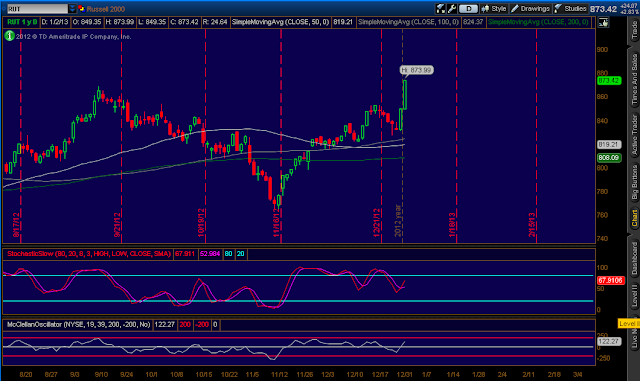Click the stochastic 80 level value box

tap(228, 254)
